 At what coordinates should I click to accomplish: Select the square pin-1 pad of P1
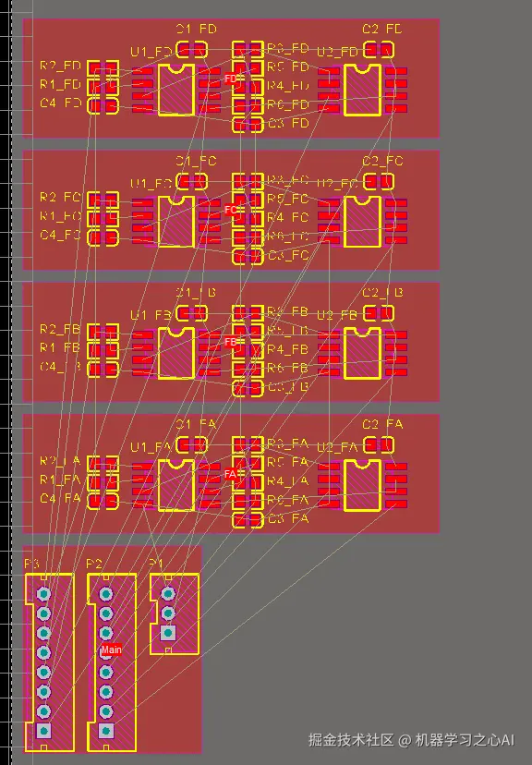(x=168, y=633)
